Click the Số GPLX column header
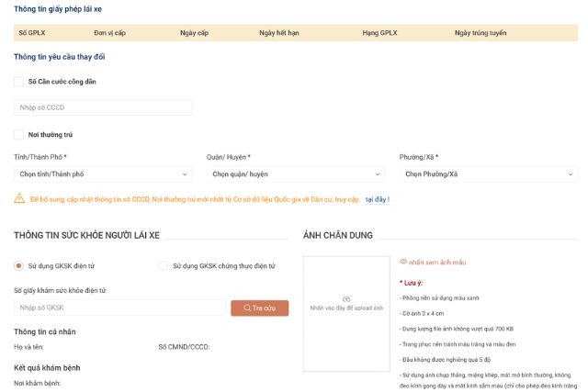 click(32, 33)
